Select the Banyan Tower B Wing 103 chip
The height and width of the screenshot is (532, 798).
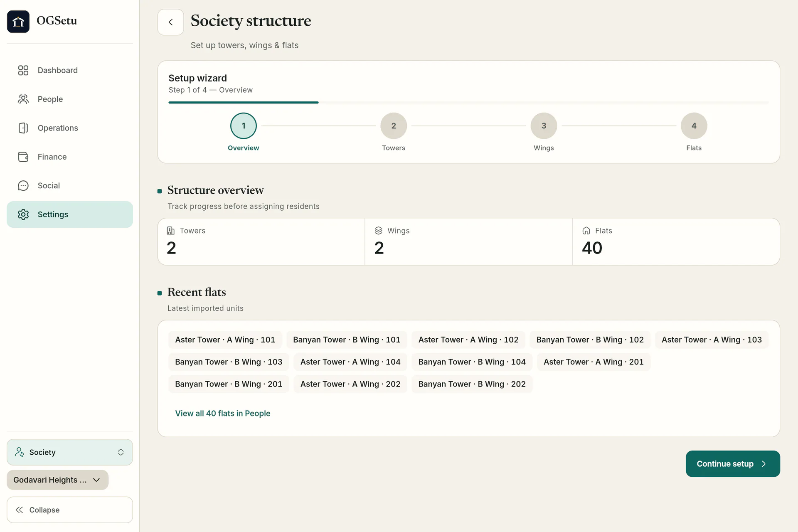pyautogui.click(x=229, y=362)
